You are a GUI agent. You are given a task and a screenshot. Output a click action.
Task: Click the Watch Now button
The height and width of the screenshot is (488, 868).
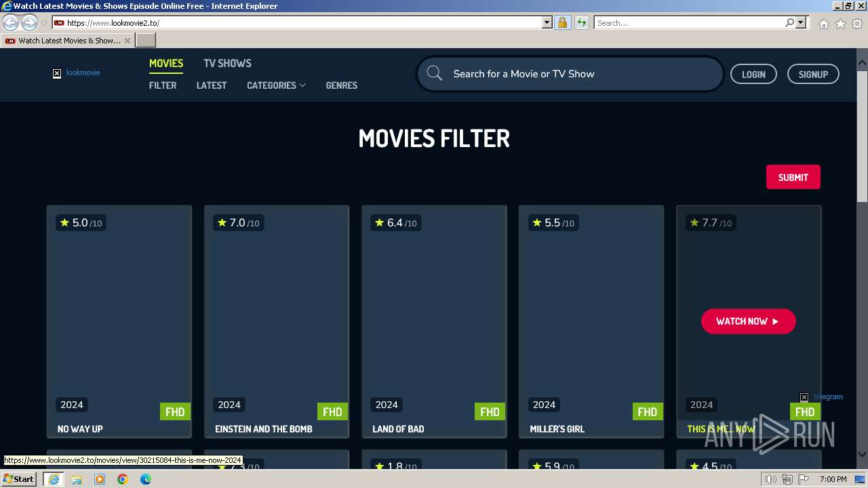coord(748,321)
